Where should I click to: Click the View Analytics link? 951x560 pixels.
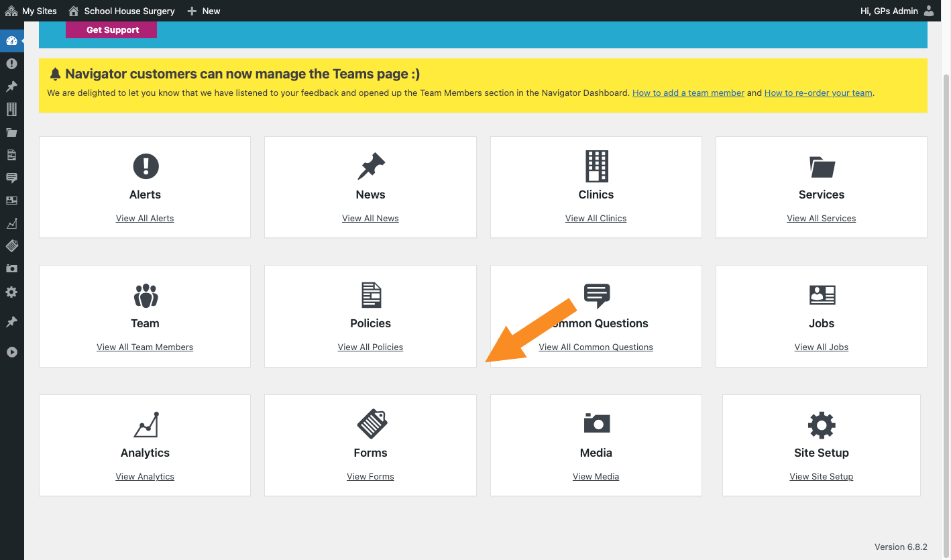click(145, 477)
